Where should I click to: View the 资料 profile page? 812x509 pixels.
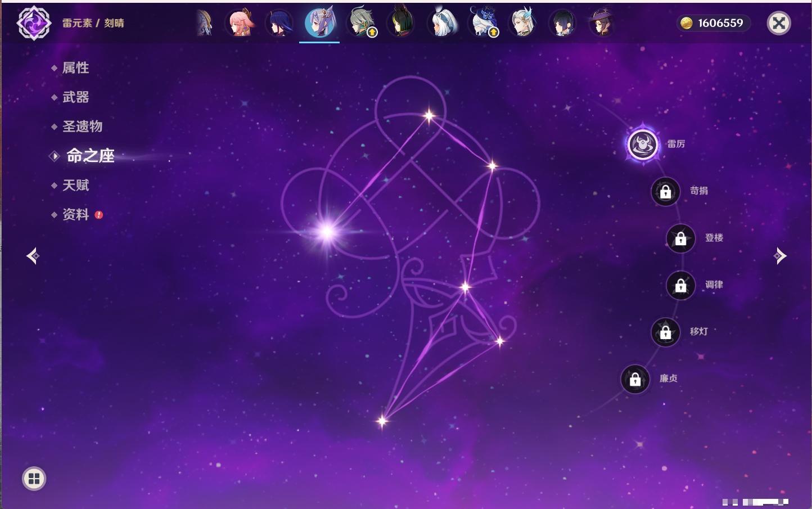(x=76, y=214)
